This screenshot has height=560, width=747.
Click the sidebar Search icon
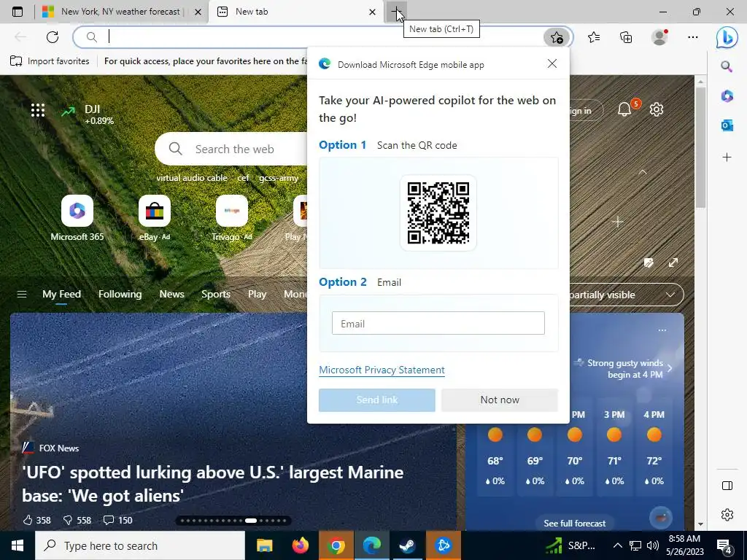[x=727, y=66]
